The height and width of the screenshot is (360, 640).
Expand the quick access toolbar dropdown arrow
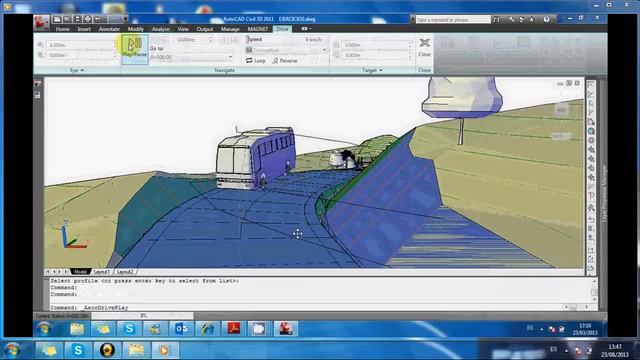click(126, 19)
